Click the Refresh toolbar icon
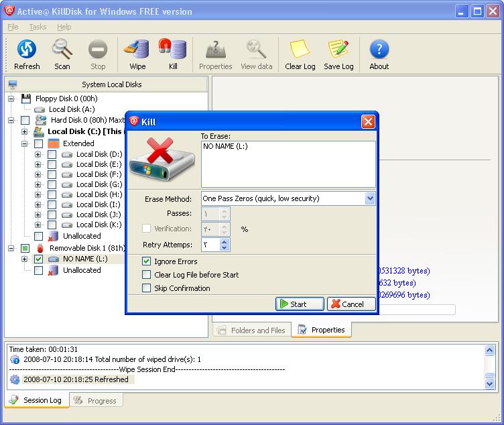This screenshot has width=504, height=425. [27, 49]
